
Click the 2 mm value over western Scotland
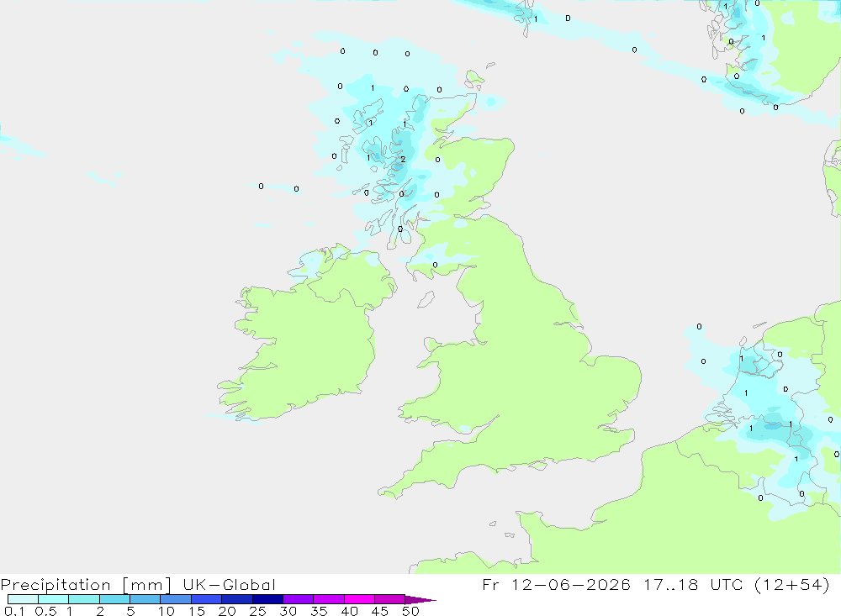click(x=403, y=159)
